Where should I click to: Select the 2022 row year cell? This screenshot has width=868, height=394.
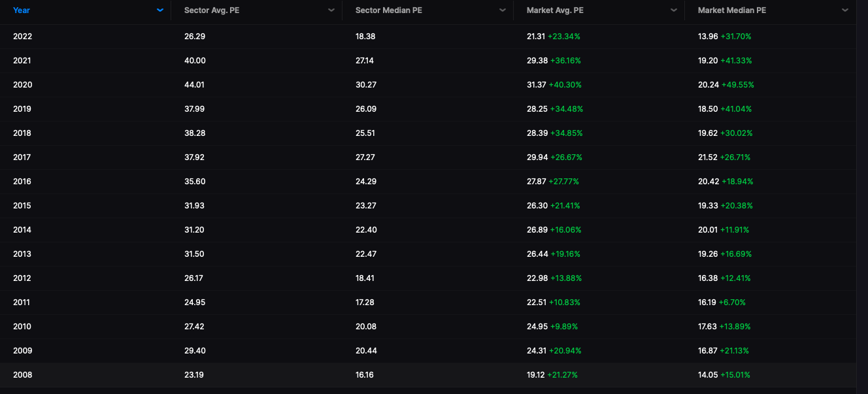coord(22,37)
